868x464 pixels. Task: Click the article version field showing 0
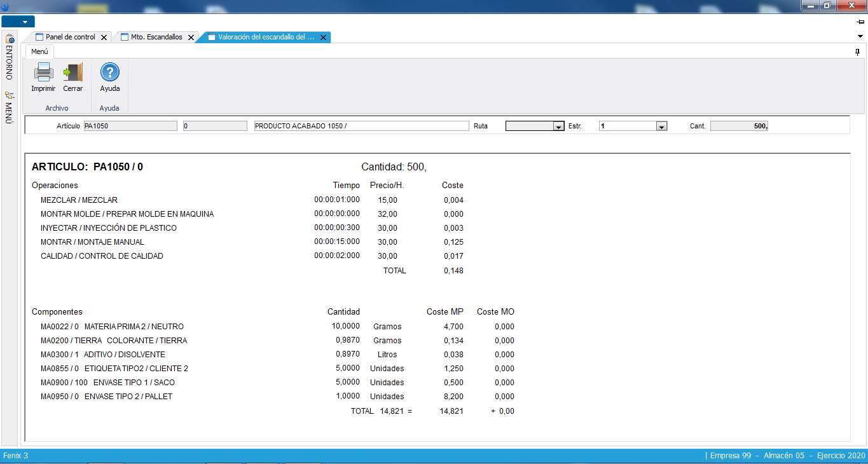point(215,126)
